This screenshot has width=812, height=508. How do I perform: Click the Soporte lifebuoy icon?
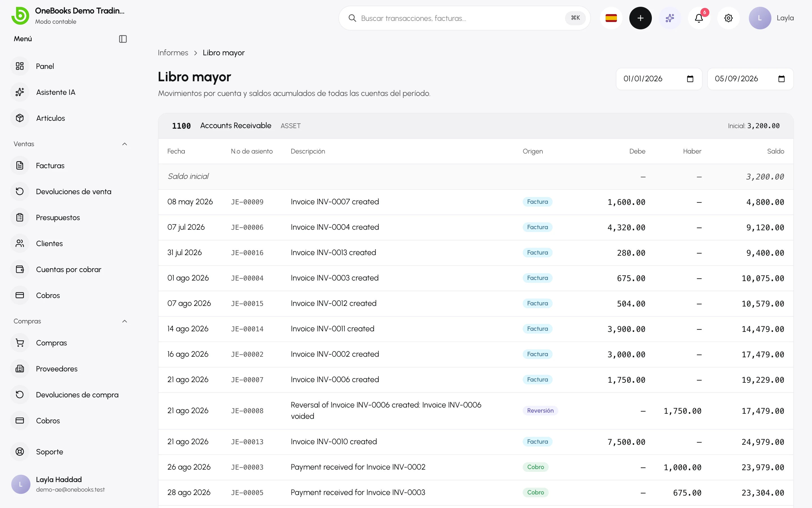[x=20, y=452]
